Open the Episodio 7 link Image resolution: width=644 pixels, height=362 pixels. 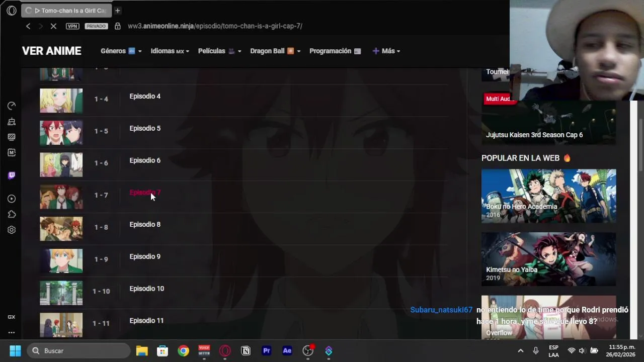click(145, 193)
